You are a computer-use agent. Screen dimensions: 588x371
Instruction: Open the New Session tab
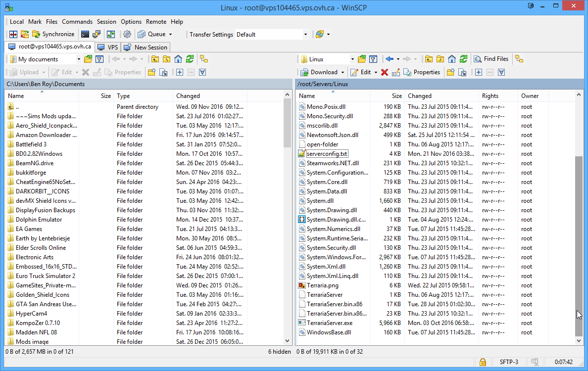(x=146, y=47)
